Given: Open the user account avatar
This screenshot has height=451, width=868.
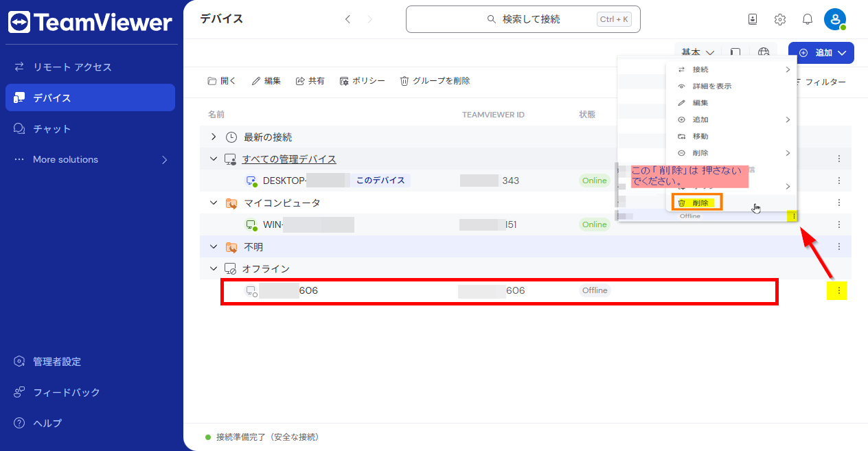Looking at the screenshot, I should [x=835, y=19].
